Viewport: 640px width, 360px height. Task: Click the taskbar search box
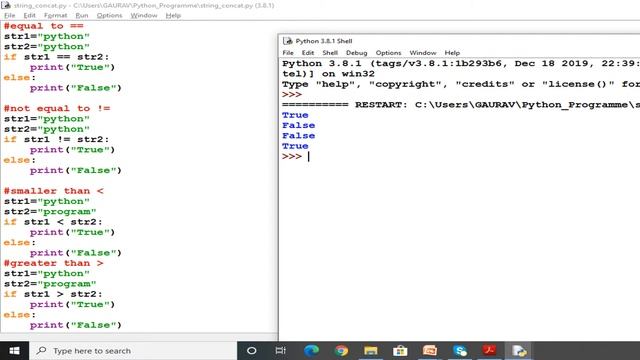133,351
